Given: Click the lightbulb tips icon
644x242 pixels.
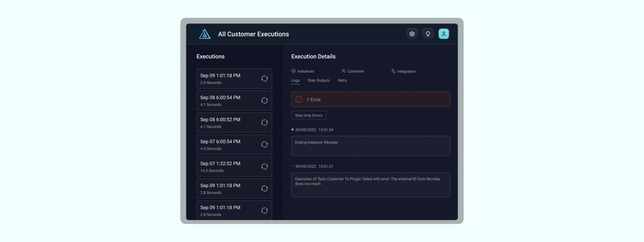Looking at the screenshot, I should (x=428, y=34).
